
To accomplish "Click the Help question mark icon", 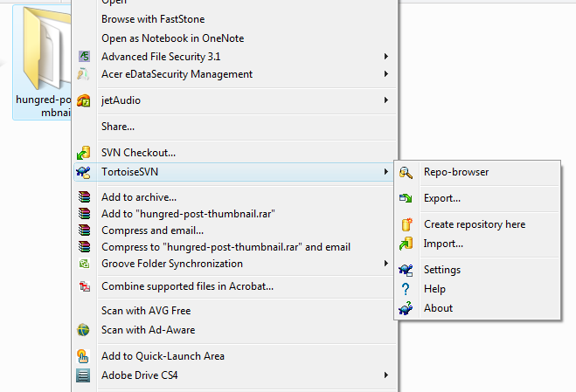I will point(406,289).
